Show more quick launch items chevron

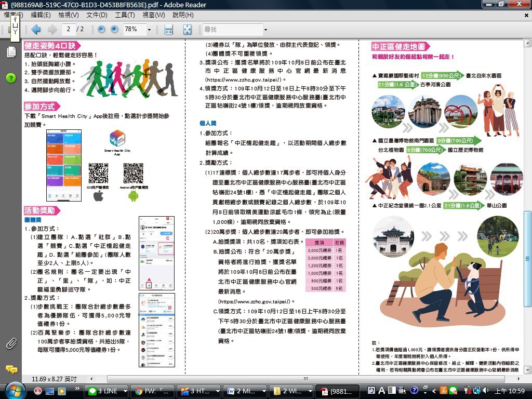pos(77,389)
